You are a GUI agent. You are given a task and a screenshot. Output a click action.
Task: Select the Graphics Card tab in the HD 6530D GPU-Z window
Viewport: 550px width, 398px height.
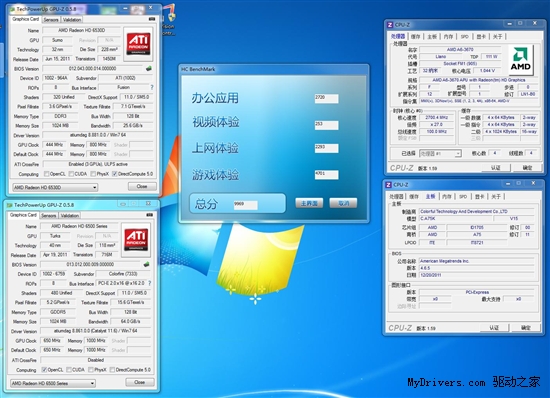(x=26, y=19)
